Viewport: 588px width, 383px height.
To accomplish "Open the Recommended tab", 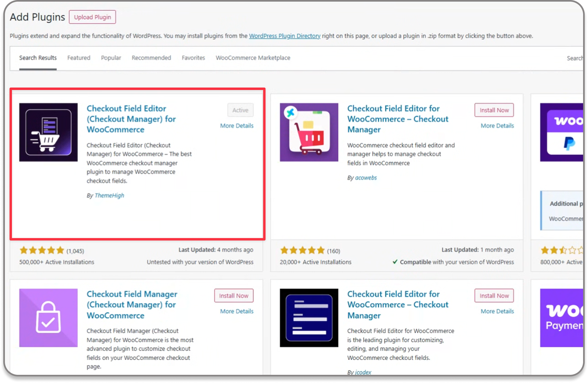I will pyautogui.click(x=151, y=58).
